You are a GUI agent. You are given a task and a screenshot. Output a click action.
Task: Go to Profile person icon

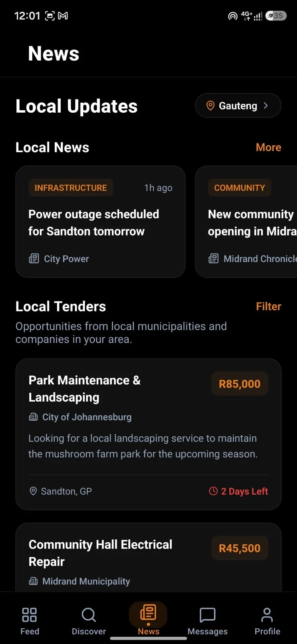click(267, 615)
